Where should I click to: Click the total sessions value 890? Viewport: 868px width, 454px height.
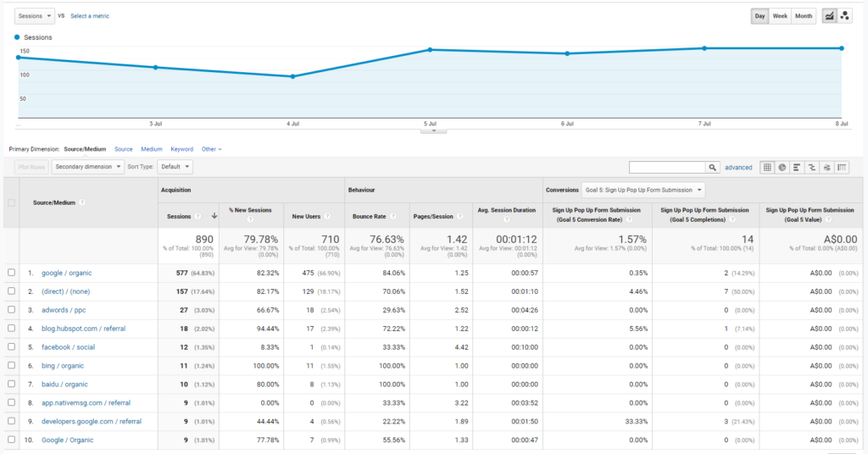click(x=204, y=239)
